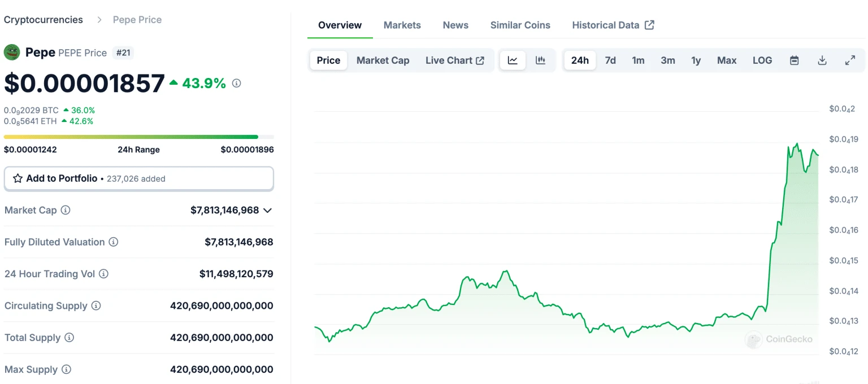Screen dimensions: 868x384
Task: Open the Live Chart link
Action: [454, 60]
